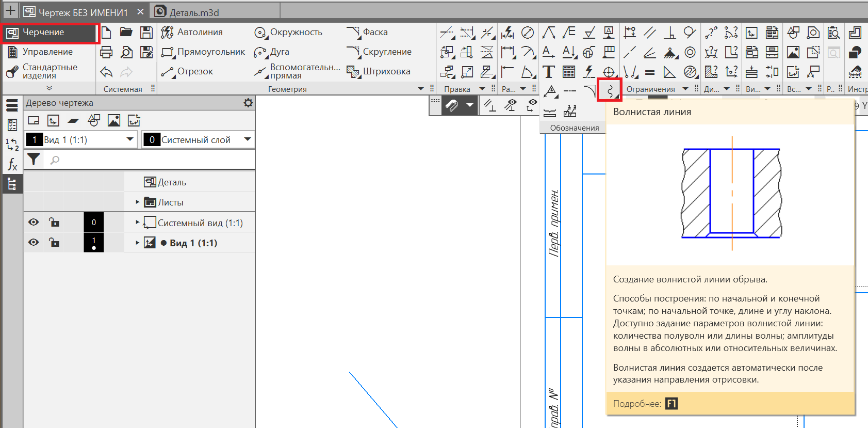Open the Вид 1 (1:1) view combo box
Screen dimensions: 868x428
[81, 139]
